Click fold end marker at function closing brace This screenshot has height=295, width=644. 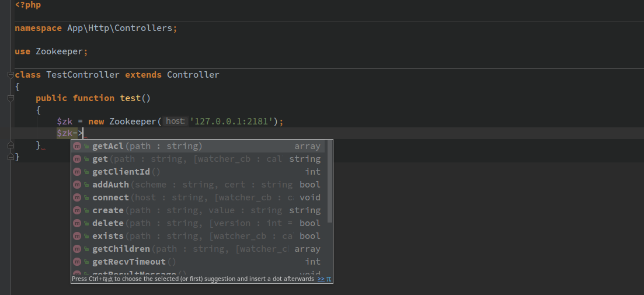point(11,145)
